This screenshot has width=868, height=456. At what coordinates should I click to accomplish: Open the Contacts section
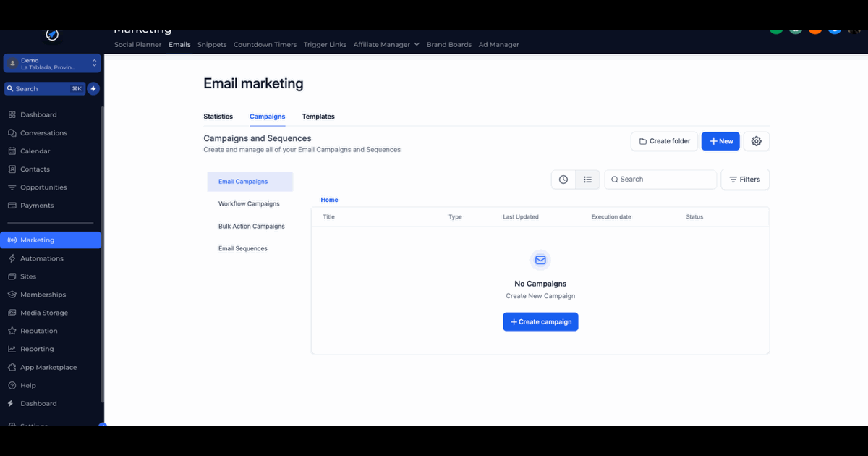(35, 169)
